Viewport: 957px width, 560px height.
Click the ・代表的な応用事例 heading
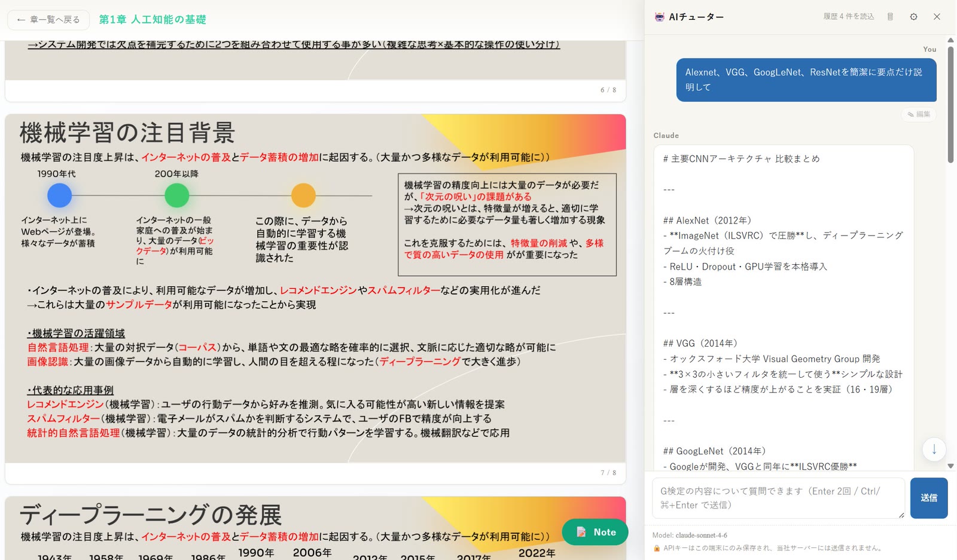tap(70, 390)
